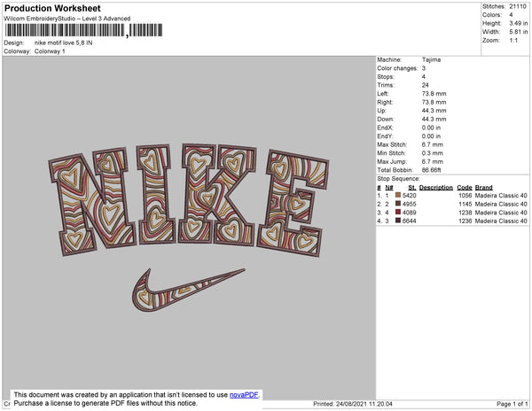Screen dimensions: 532x411
Task: Click the 6644 thread color swatch
Action: pos(398,221)
